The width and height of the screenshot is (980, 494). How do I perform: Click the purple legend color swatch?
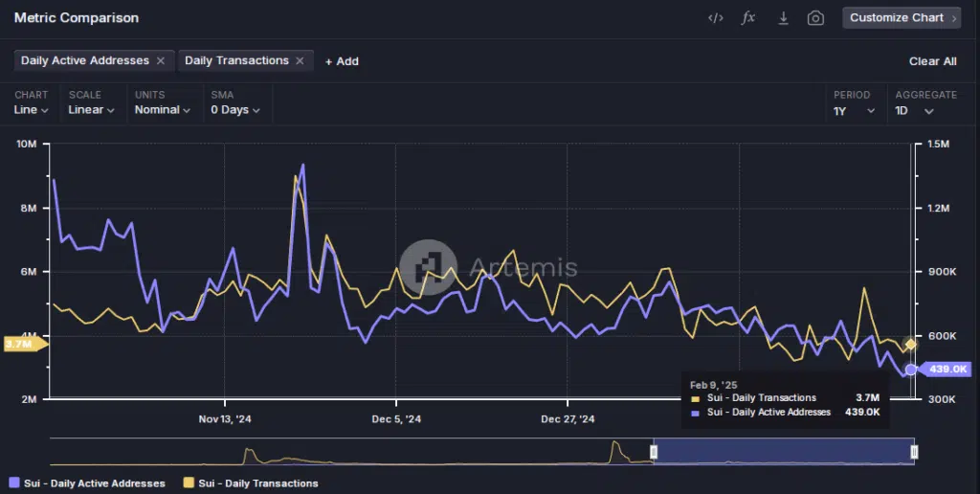14,483
